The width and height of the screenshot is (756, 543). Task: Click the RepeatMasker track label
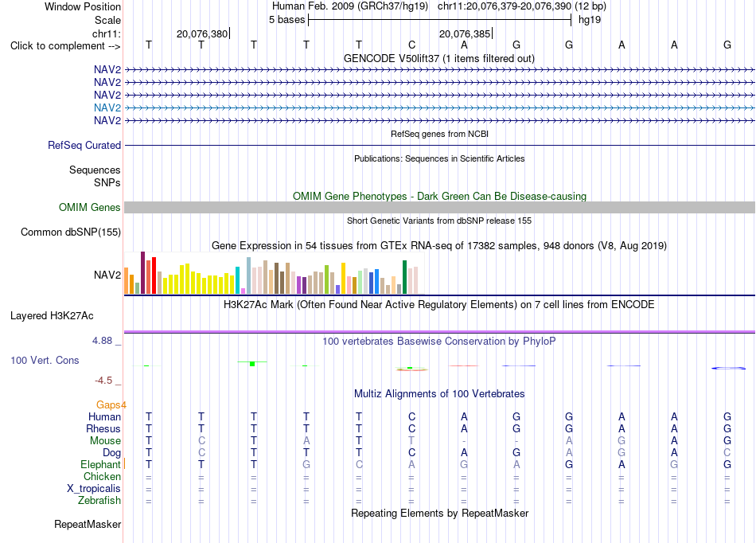pyautogui.click(x=88, y=524)
